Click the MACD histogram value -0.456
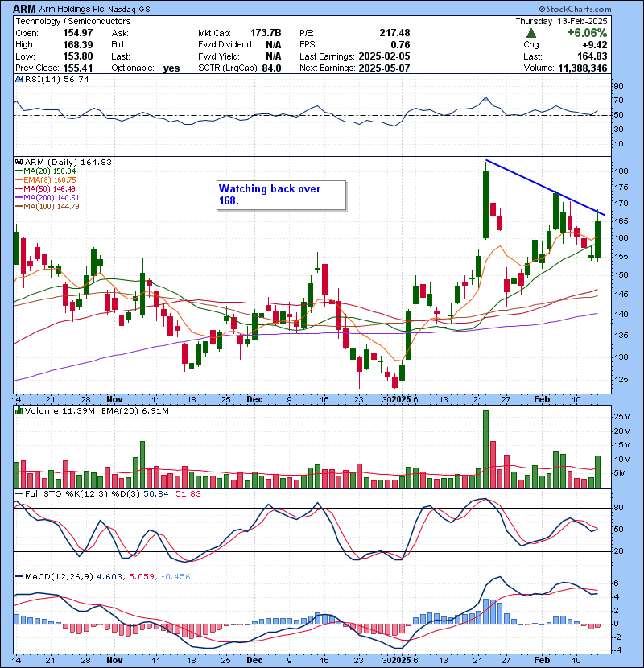 [175, 577]
